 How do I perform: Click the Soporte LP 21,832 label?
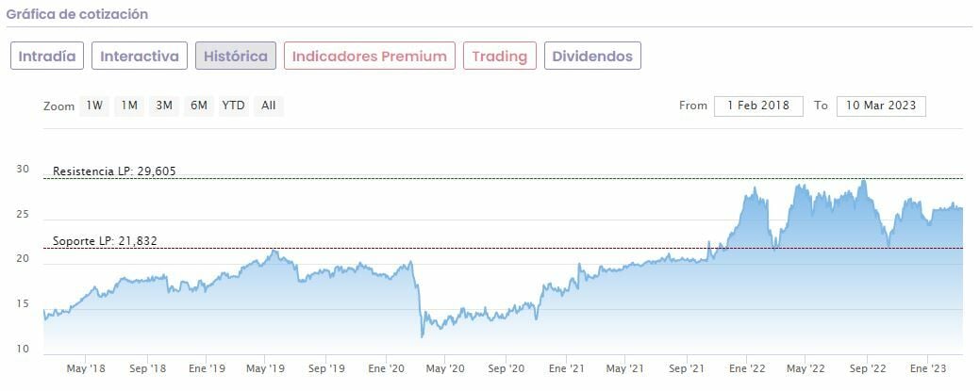105,241
